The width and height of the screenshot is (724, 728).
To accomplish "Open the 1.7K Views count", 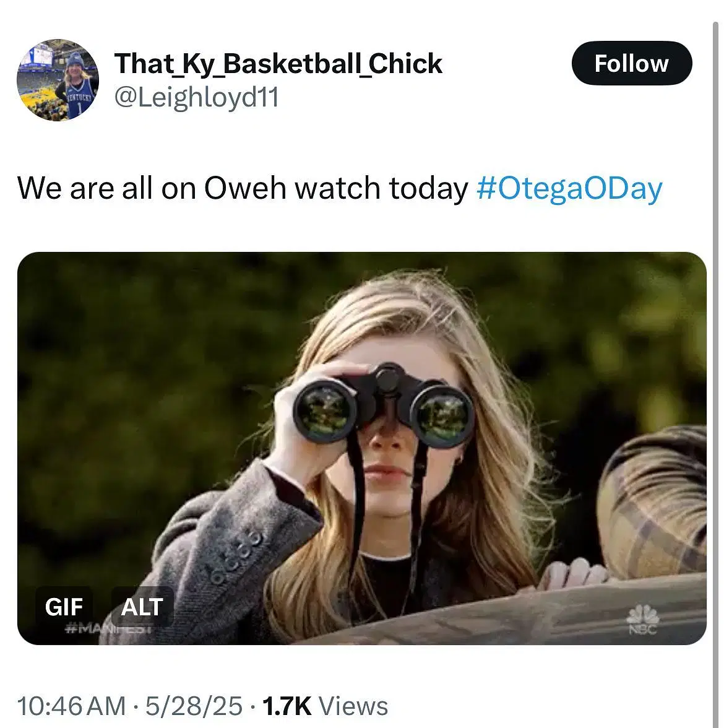I will [x=325, y=706].
